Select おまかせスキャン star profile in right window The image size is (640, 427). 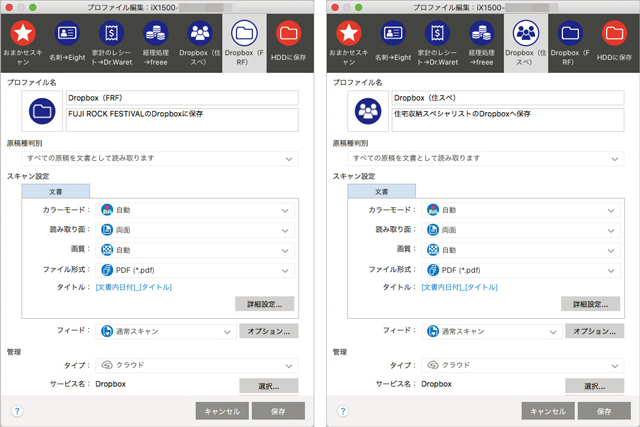[349, 33]
